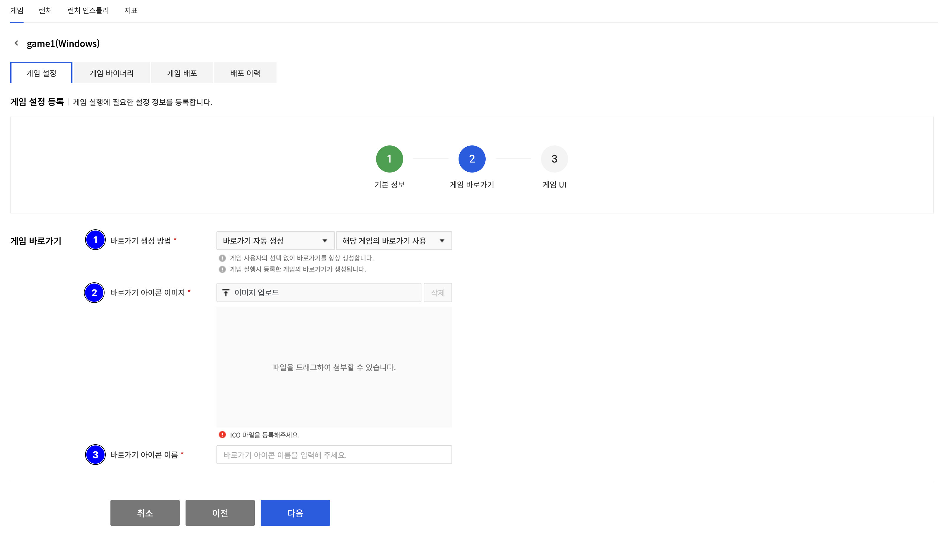The image size is (943, 560).
Task: Open the 해당 게임의 바로가기 사용 dropdown
Action: 393,240
